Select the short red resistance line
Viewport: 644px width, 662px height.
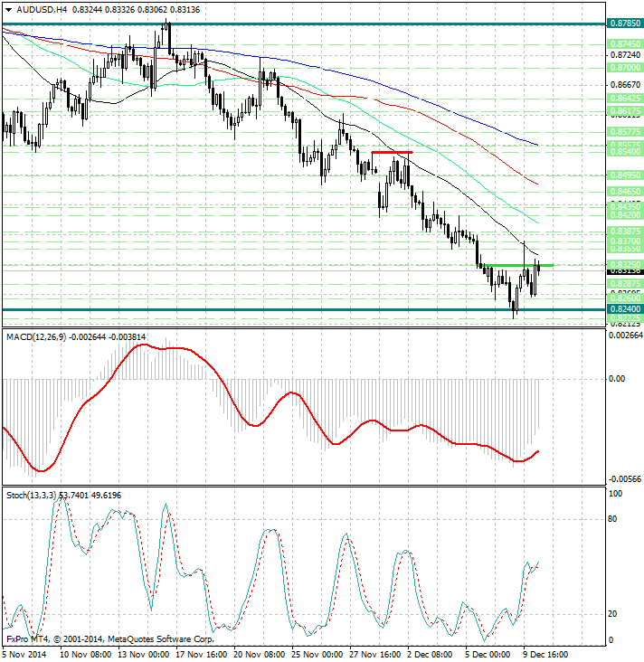(392, 153)
